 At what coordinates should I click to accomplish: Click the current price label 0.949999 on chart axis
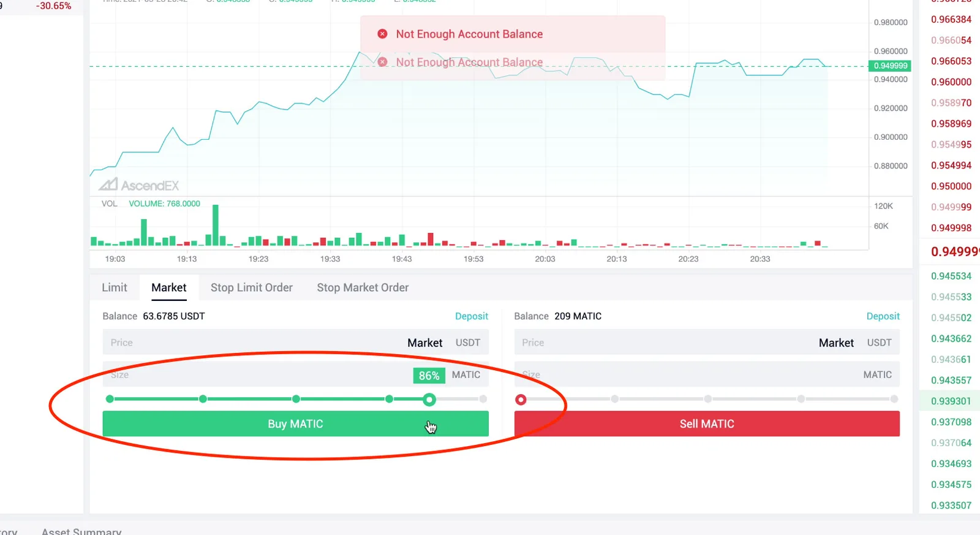[890, 66]
